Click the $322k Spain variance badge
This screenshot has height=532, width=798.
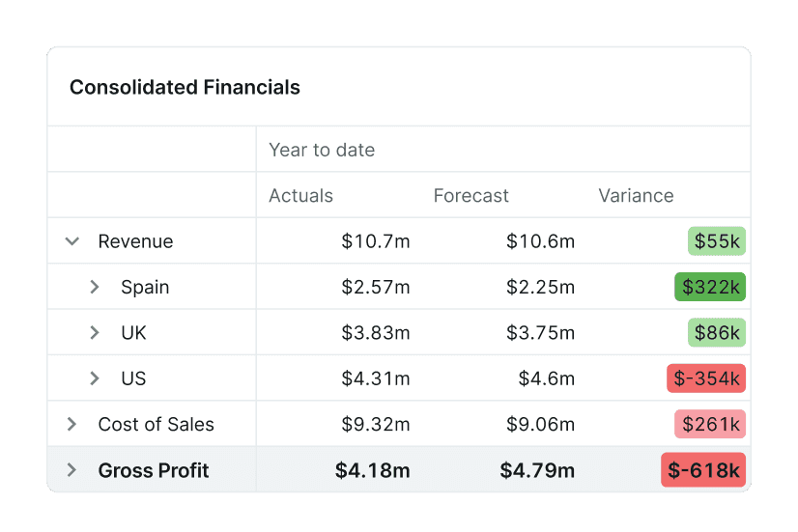709,287
